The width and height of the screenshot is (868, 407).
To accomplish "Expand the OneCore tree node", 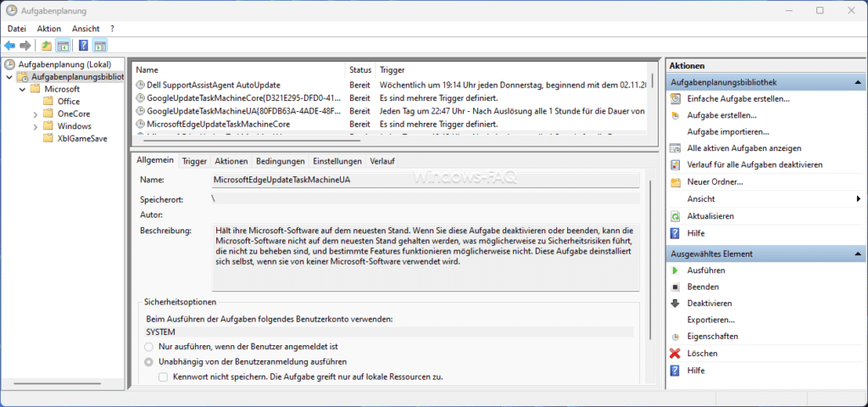I will (35, 114).
